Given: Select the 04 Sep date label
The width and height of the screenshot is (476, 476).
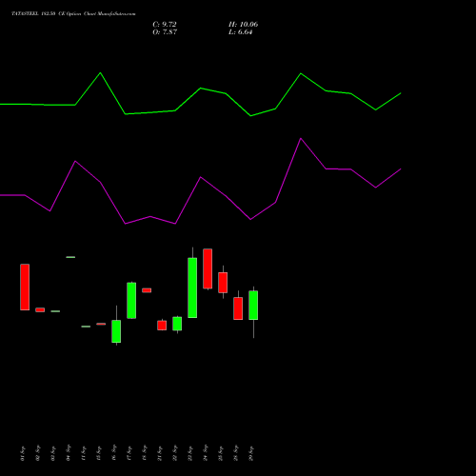Looking at the screenshot, I should [x=69, y=453].
